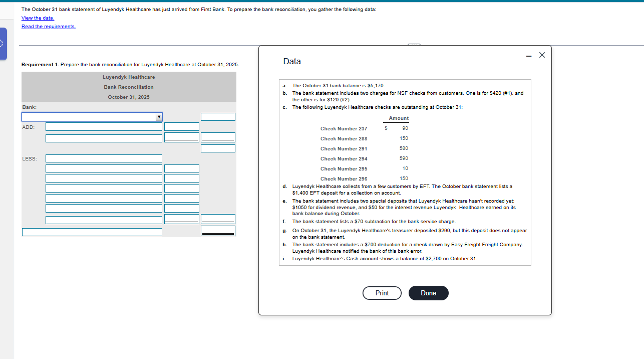Click the amount field beside the Bank dropdown
644x359 pixels.
tap(218, 116)
